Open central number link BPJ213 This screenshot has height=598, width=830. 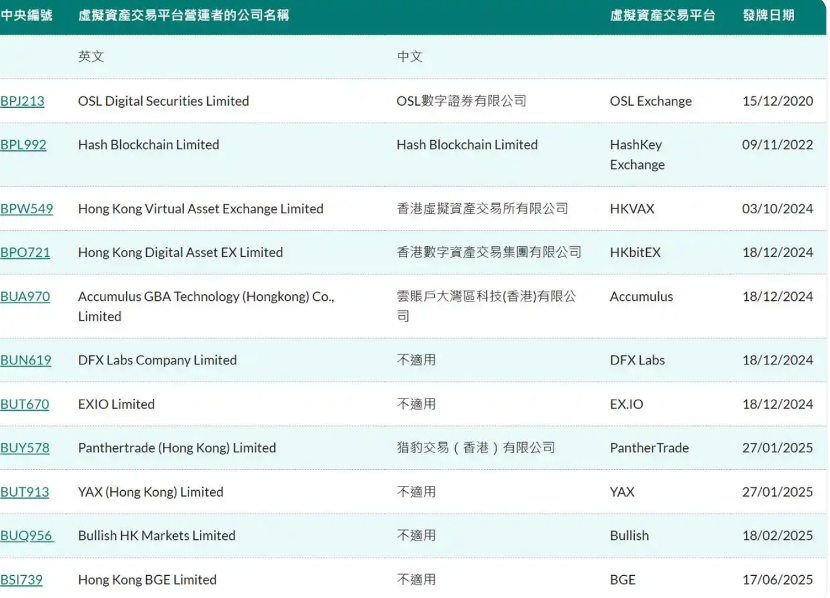22,101
